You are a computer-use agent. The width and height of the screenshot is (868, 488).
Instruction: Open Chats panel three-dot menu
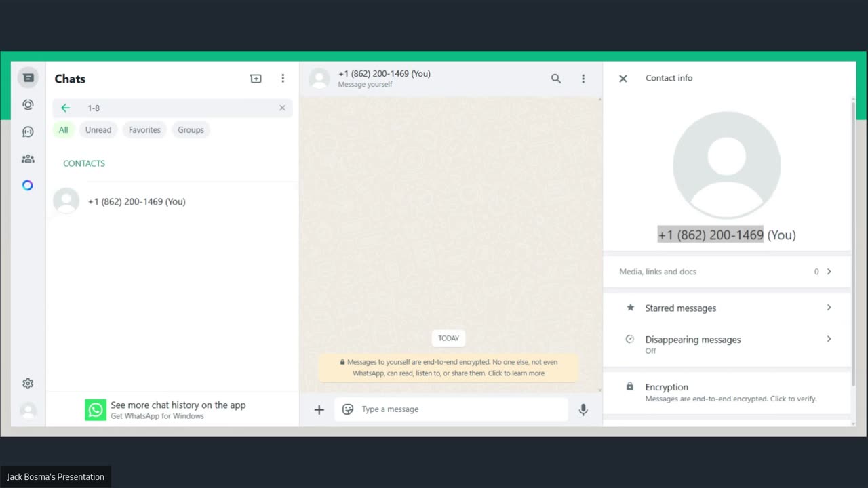point(283,79)
